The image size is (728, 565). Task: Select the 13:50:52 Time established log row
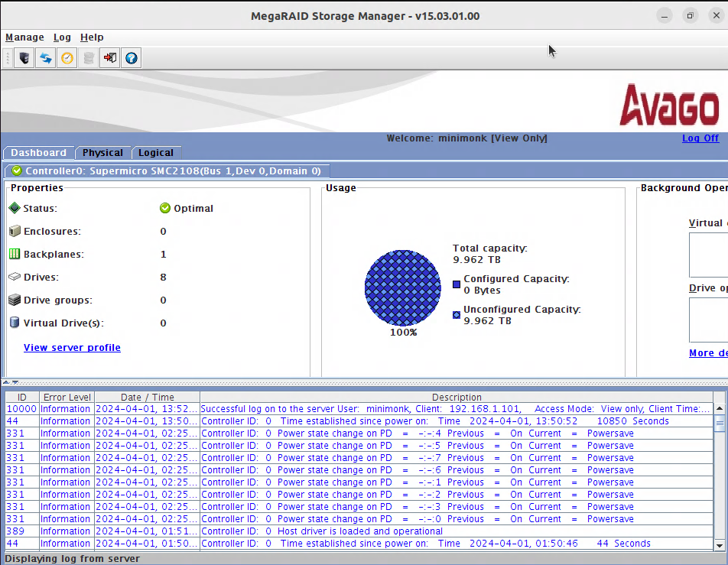[359, 421]
